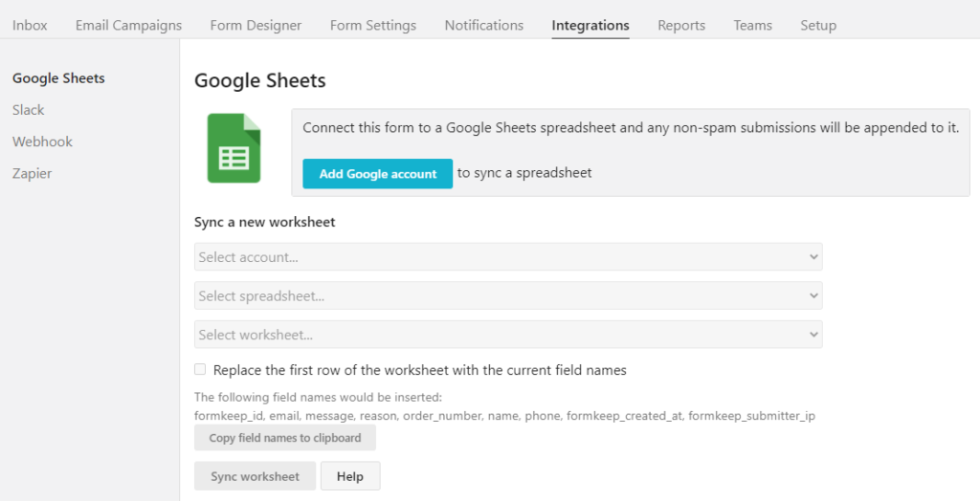Select Slack in the integrations sidebar

coord(29,110)
